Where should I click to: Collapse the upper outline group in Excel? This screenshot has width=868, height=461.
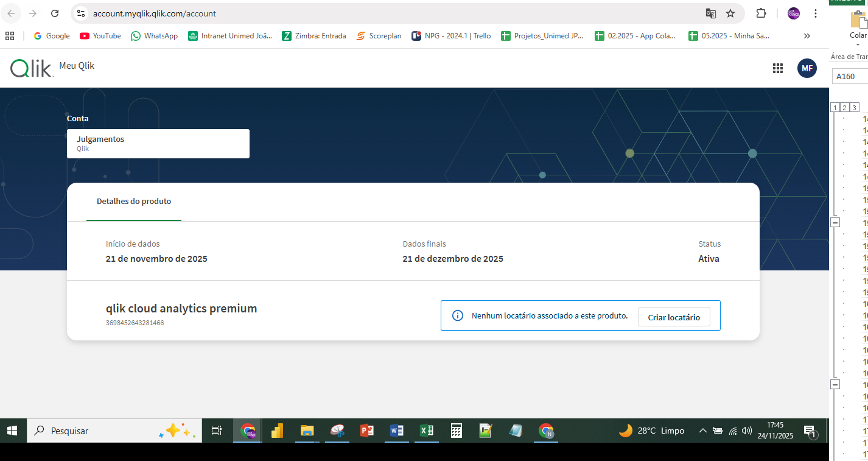(x=835, y=222)
